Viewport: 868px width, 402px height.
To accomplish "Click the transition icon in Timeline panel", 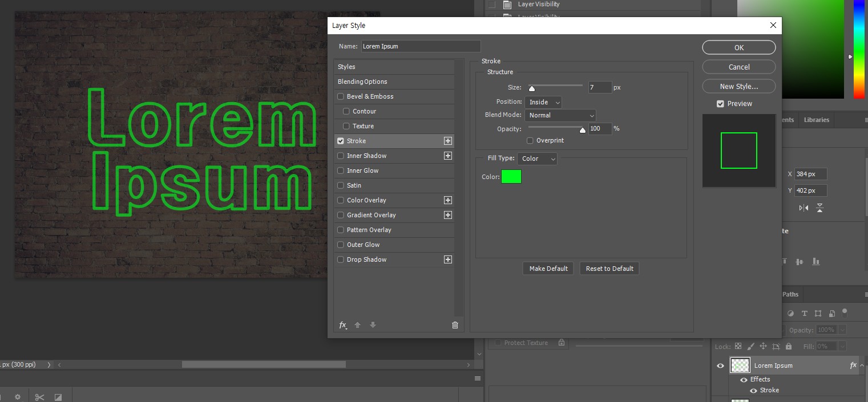I will pos(58,397).
